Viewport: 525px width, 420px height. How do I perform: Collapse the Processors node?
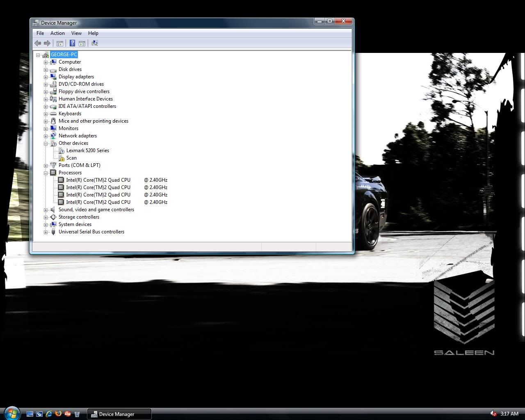(x=46, y=173)
